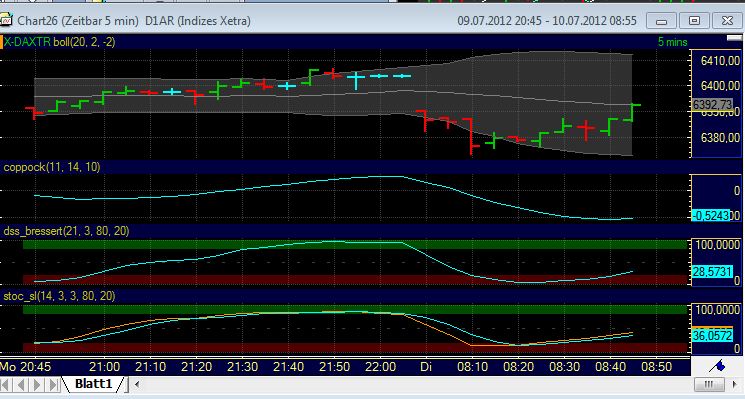The image size is (745, 399).
Task: Click the 21:20 time axis label
Action: click(197, 367)
